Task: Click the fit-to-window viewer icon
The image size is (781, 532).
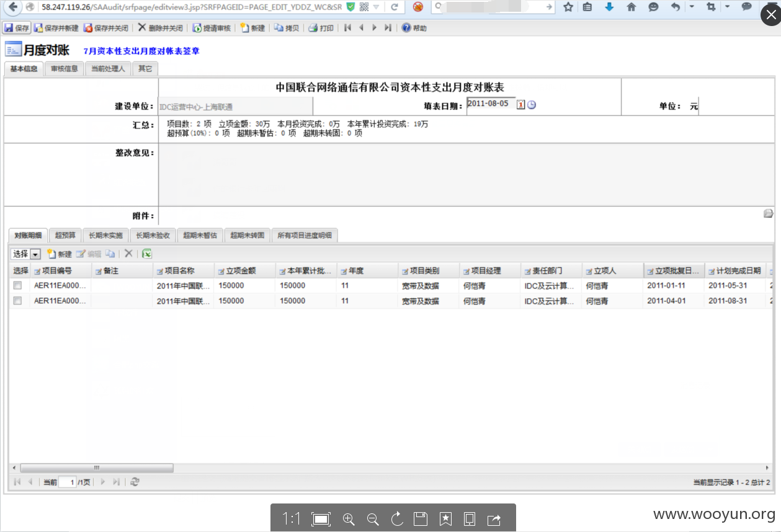Action: (321, 519)
